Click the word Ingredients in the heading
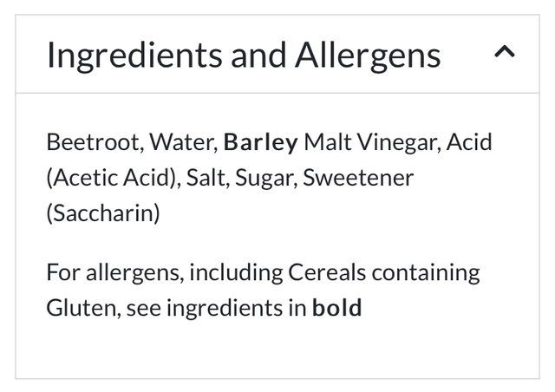 tap(134, 56)
